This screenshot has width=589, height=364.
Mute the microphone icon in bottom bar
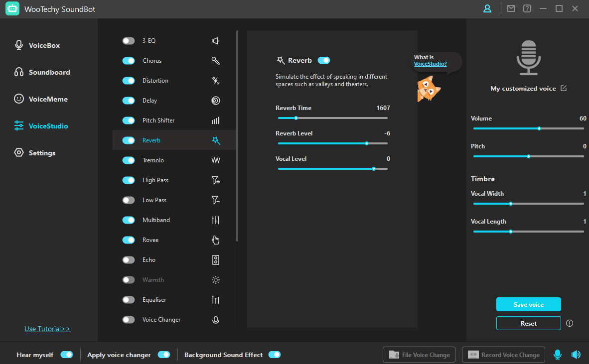pyautogui.click(x=558, y=355)
